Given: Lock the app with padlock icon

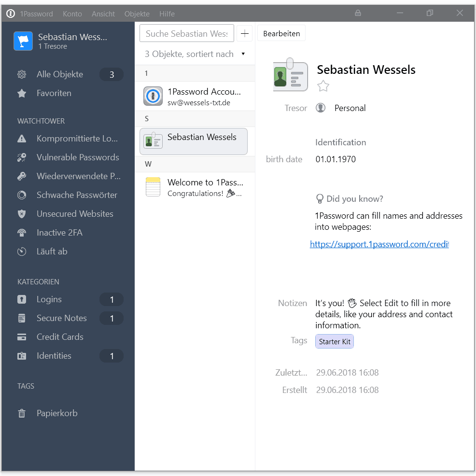Looking at the screenshot, I should coord(358,13).
